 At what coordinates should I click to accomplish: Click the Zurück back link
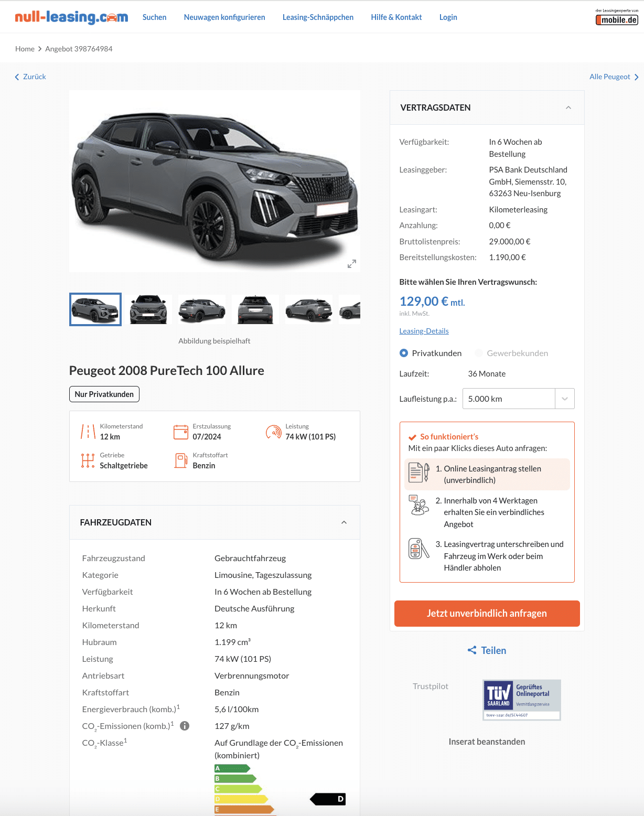point(30,77)
